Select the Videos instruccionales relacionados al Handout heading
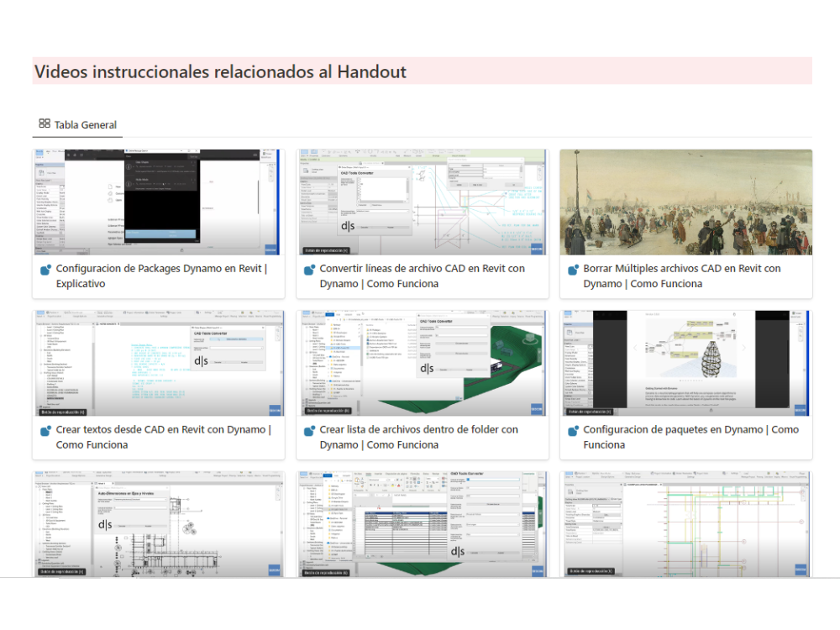 tap(220, 71)
